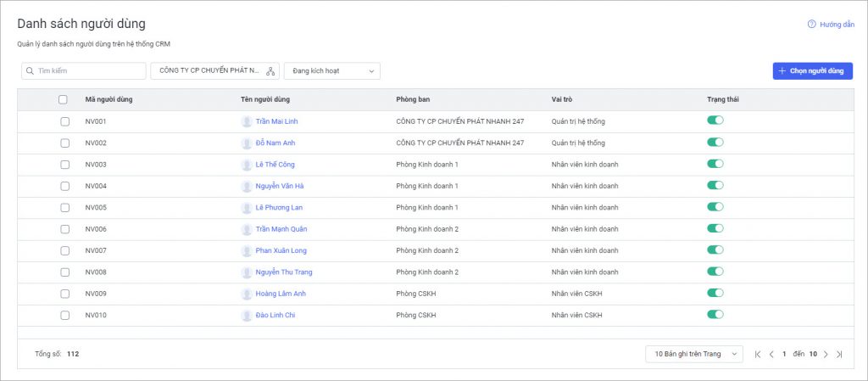Toggle status switch for Đào Linh Chi
This screenshot has height=381, width=868.
[x=715, y=315]
